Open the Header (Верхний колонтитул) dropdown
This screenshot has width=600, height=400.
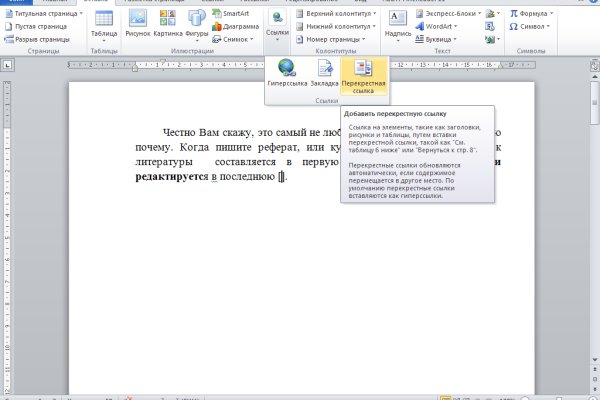click(340, 13)
